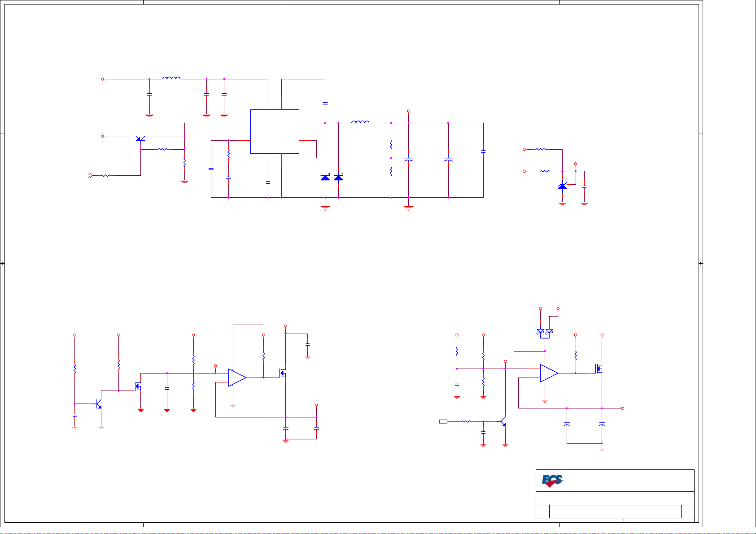The height and width of the screenshot is (534, 756).
Task: Select the pull-up resistor at left op-amp output
Action: pyautogui.click(x=264, y=356)
